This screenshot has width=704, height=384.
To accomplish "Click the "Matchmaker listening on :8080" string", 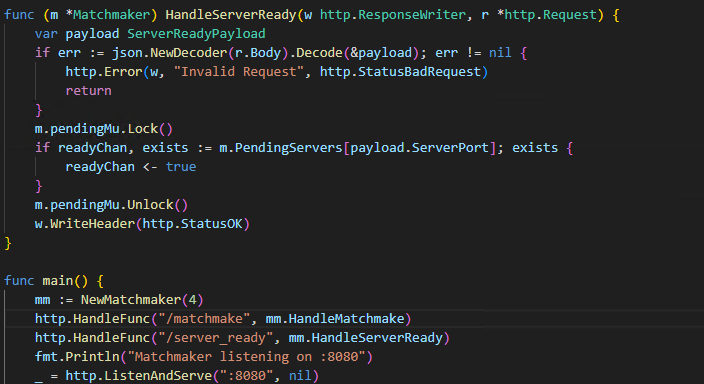I will pos(246,357).
